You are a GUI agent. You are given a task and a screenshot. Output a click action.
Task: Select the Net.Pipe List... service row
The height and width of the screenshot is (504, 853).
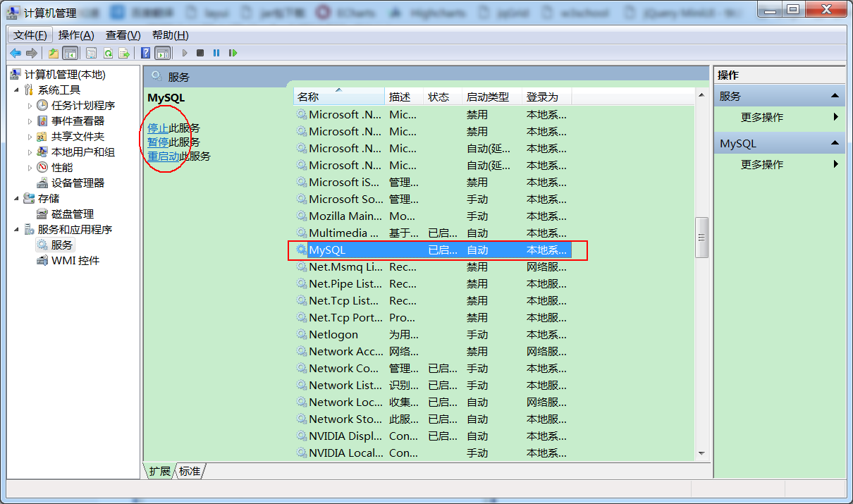(433, 283)
